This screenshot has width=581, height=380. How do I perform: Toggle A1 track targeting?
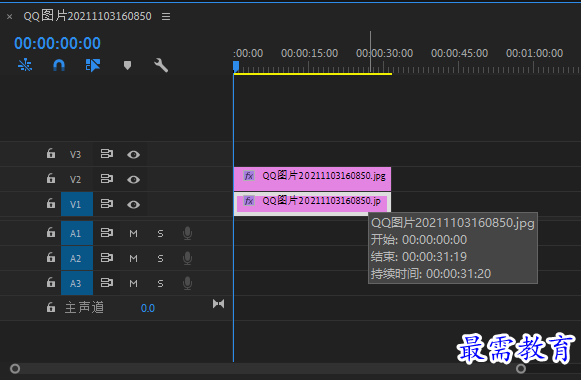coord(77,233)
